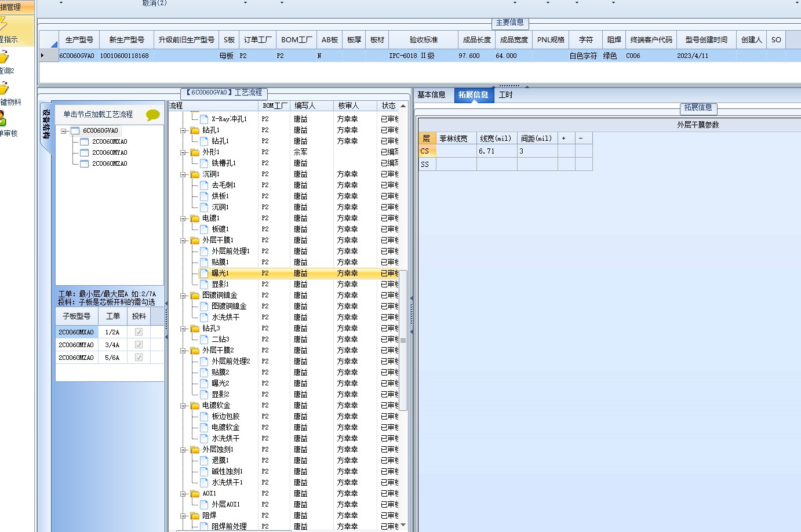Click the document icon beside 外层AOI1

pos(204,504)
